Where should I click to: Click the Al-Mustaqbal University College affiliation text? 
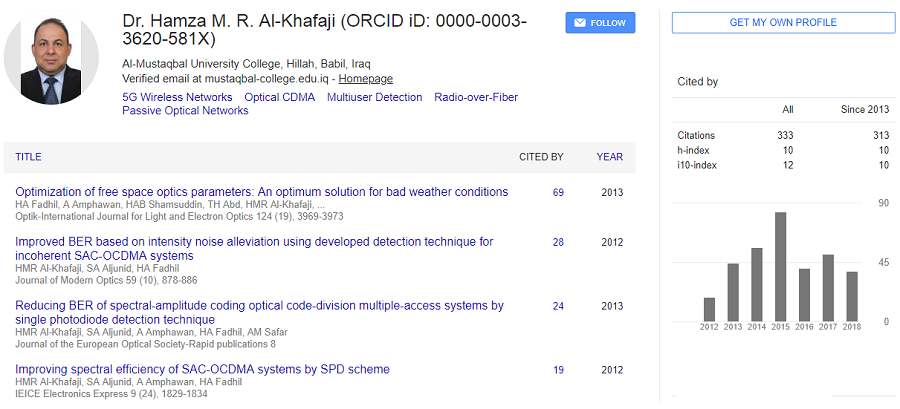[246, 64]
